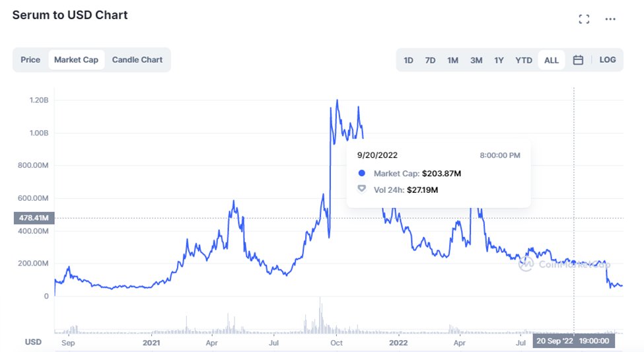Click the 20 Sep '22 19:00:00 date label
This screenshot has height=352, width=644.
click(573, 341)
